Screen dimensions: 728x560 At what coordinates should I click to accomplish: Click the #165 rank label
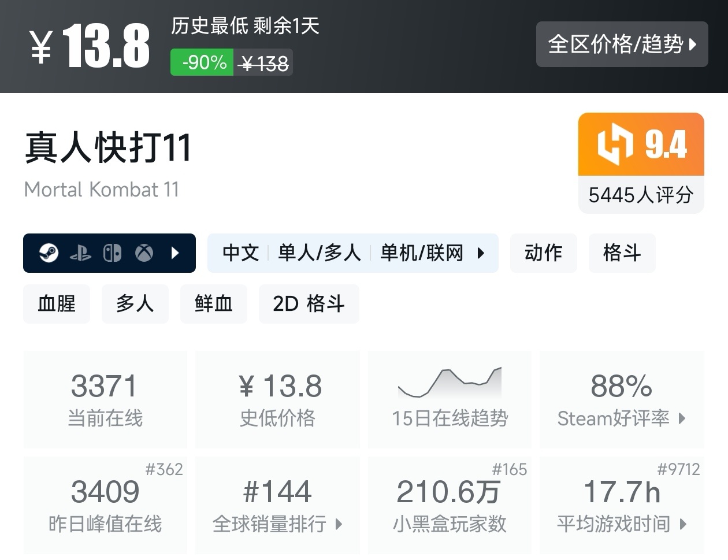[x=509, y=469]
